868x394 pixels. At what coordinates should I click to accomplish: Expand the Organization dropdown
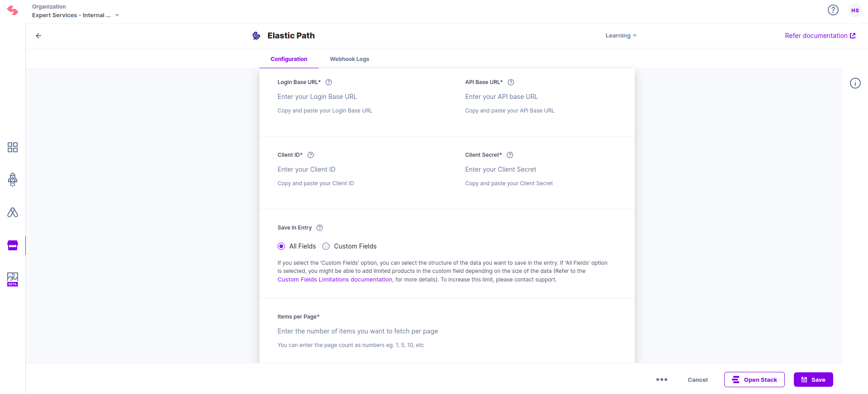click(75, 15)
